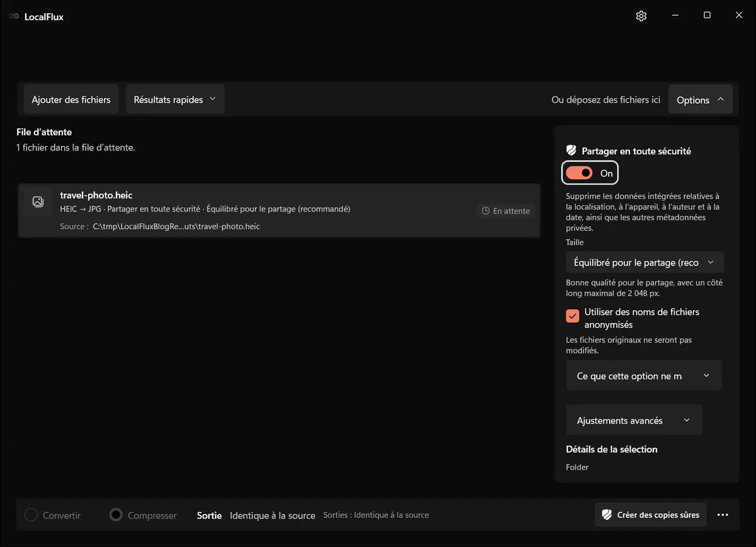The height and width of the screenshot is (547, 756).
Task: Click Ajouter des fichiers button
Action: click(x=71, y=99)
